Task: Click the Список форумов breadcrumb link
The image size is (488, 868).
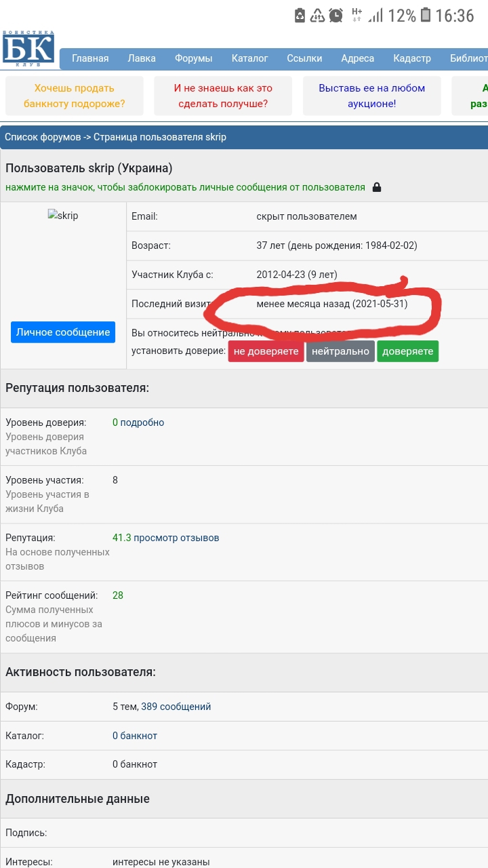Action: [43, 137]
